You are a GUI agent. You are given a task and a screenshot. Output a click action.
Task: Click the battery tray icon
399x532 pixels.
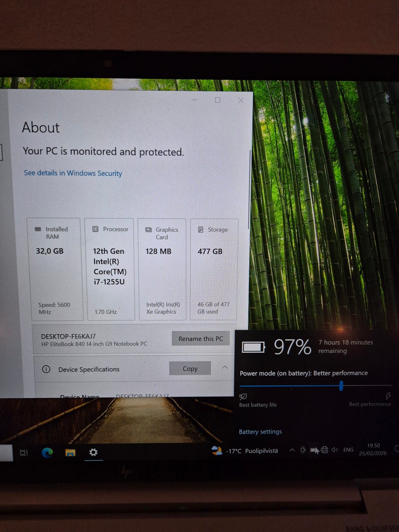tap(314, 450)
